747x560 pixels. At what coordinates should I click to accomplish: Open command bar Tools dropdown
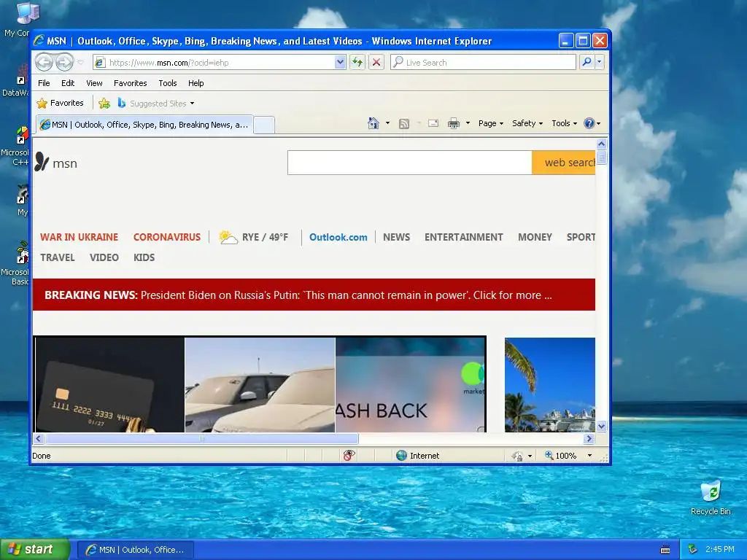(x=564, y=123)
